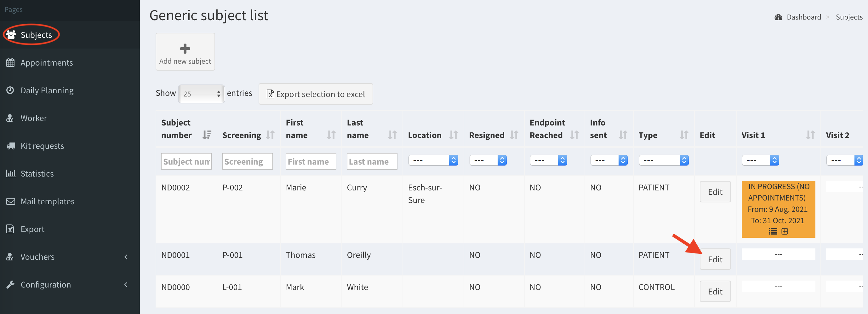Go to Statistics in the sidebar
Image resolution: width=868 pixels, height=314 pixels.
[37, 173]
